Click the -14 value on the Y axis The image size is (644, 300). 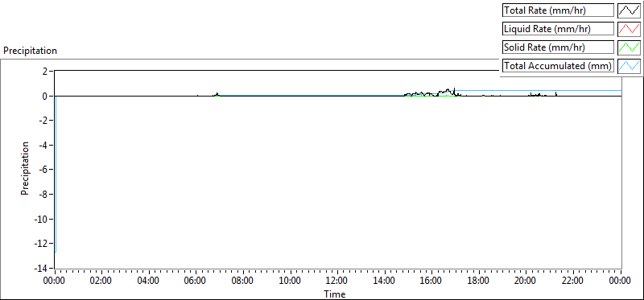(41, 269)
